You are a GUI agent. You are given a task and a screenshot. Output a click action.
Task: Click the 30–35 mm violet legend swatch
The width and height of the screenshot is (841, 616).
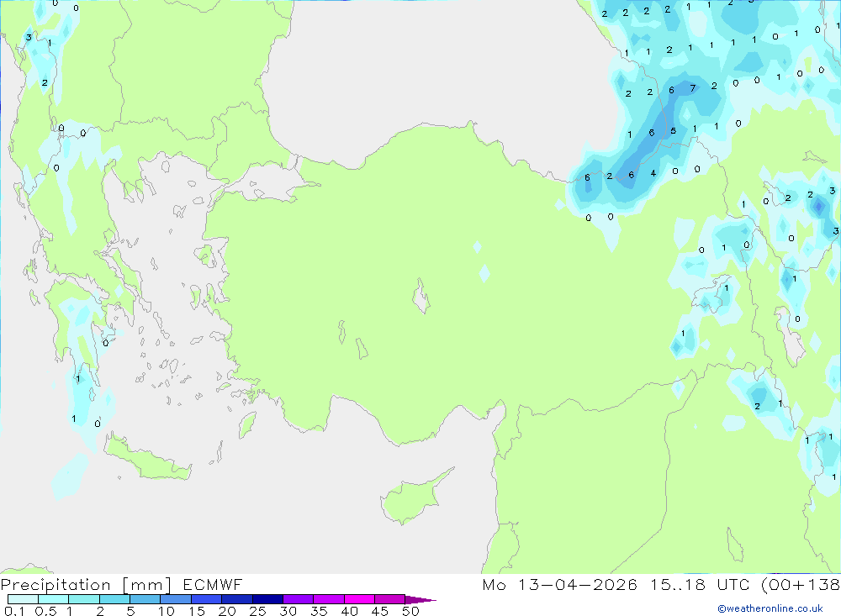click(x=298, y=599)
